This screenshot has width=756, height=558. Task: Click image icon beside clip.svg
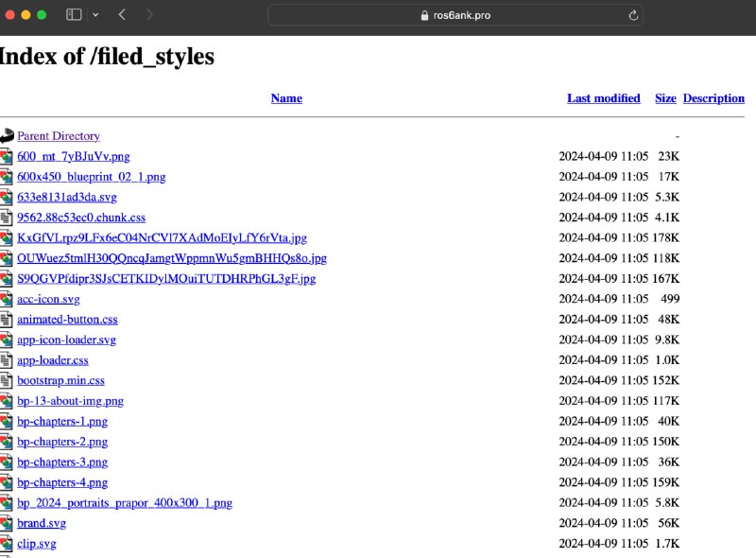point(6,544)
